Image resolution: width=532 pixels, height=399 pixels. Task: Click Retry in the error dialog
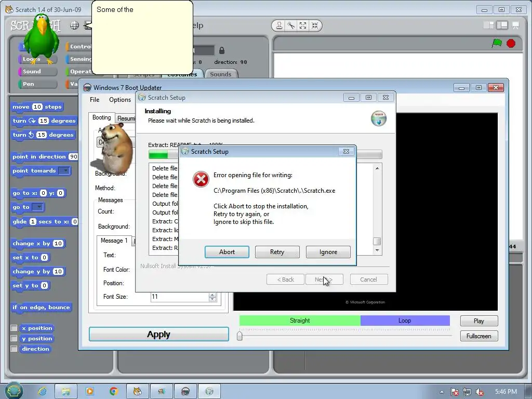(x=277, y=252)
